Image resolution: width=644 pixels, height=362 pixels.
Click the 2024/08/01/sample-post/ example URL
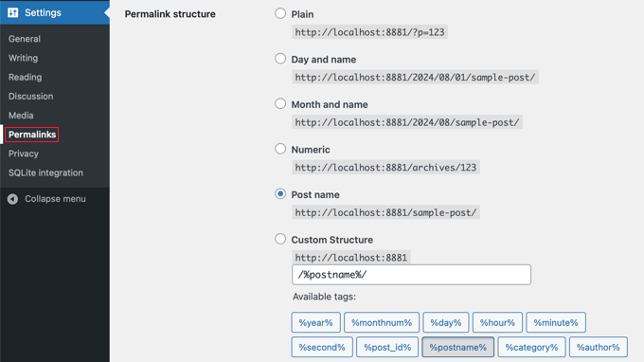[415, 78]
